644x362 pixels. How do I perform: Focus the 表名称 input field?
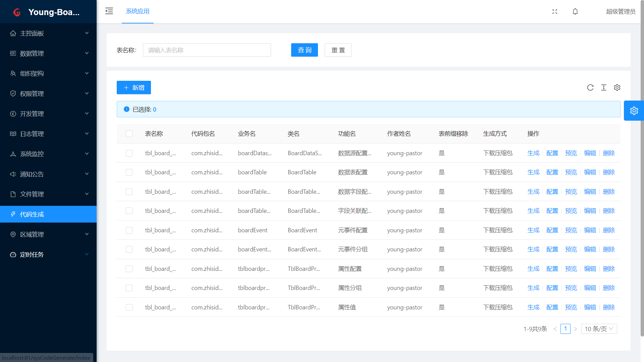(x=207, y=50)
